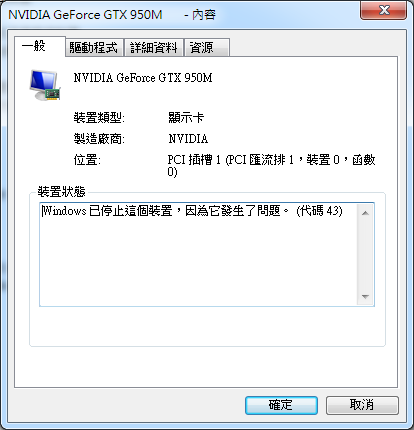Click the NVIDIA GeForce GTX 950M name beside the icon
414x430 pixels.
point(143,78)
